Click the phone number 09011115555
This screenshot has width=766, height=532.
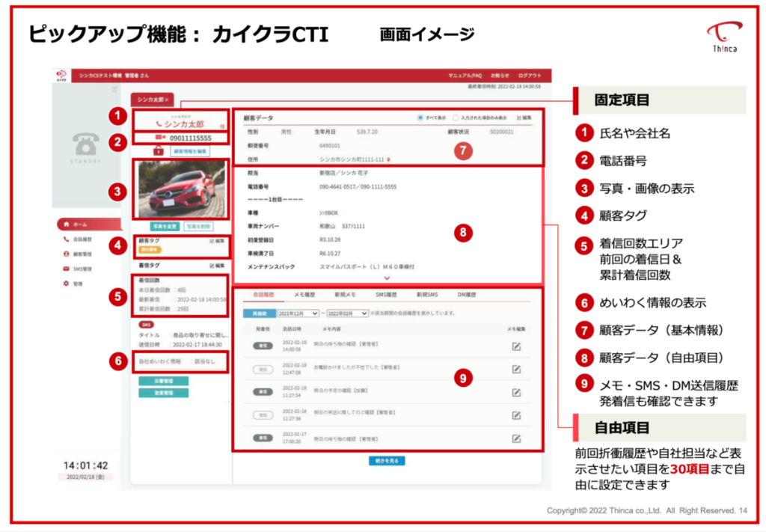click(191, 138)
